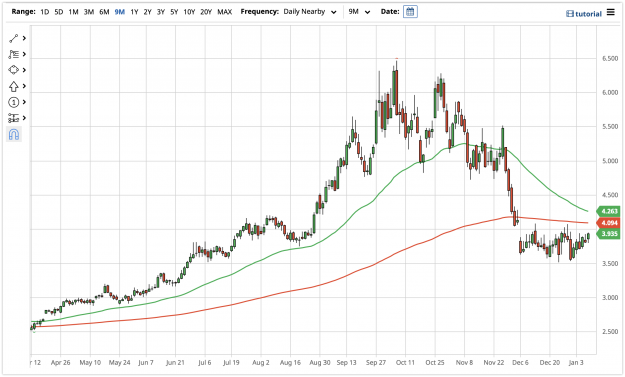This screenshot has width=625, height=377.
Task: Click the 5.000 price axis label
Action: (610, 161)
